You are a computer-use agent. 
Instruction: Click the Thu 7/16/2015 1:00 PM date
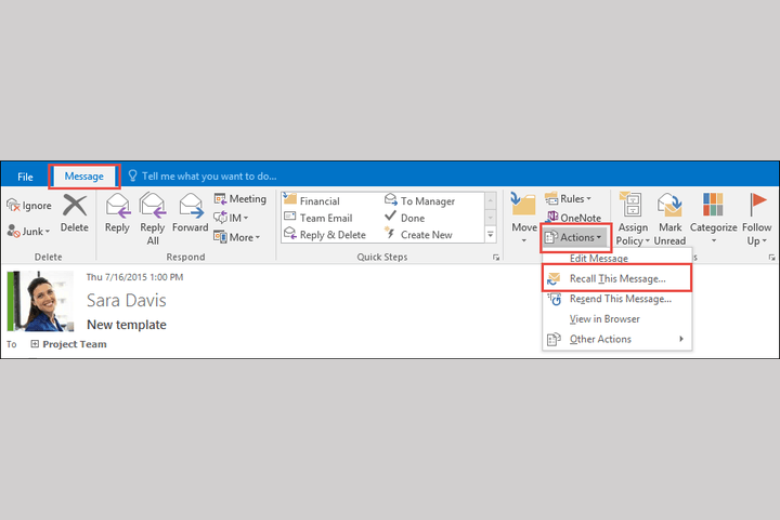point(135,277)
